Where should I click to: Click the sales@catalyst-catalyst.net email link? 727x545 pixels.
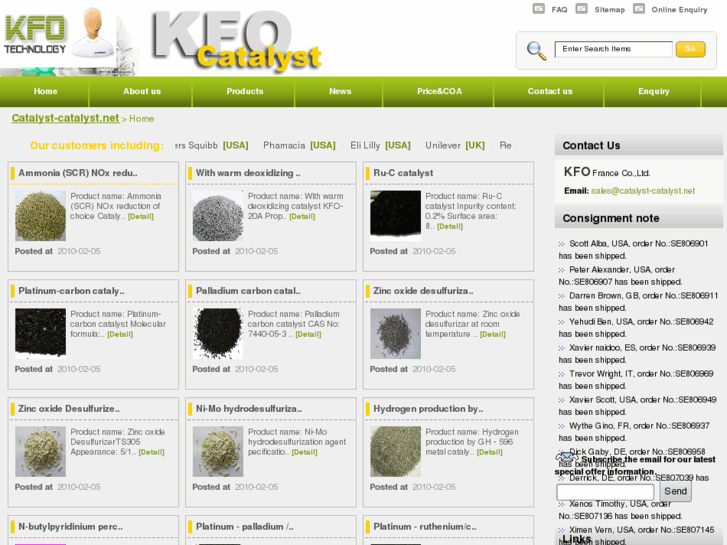643,191
